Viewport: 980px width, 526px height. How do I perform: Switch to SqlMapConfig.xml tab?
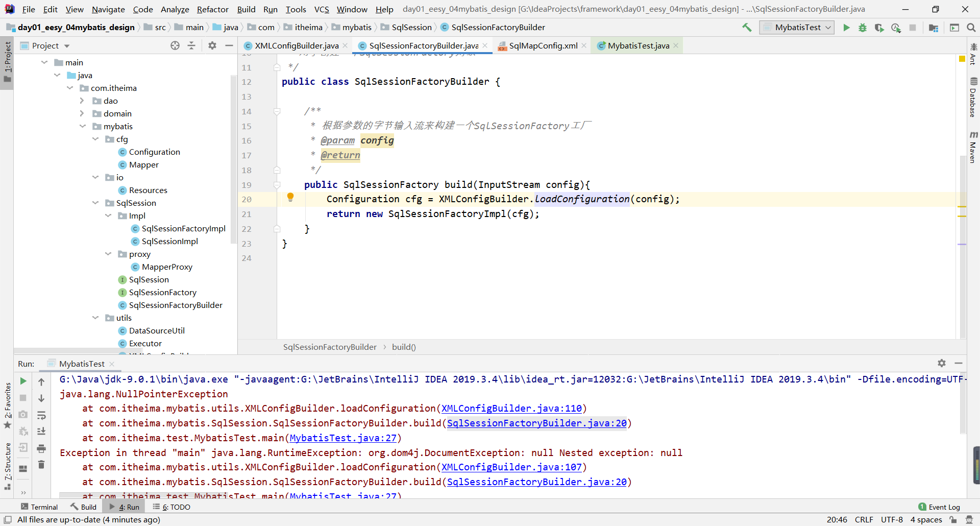[x=543, y=45]
